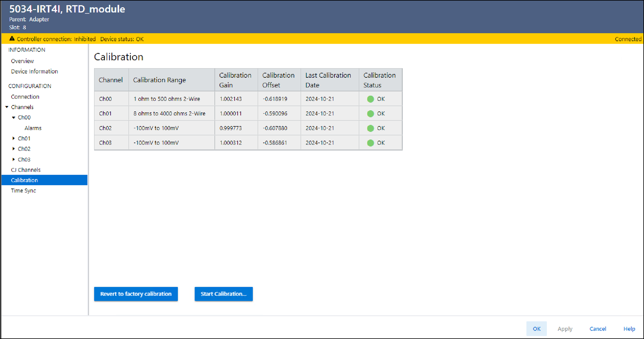Open Device Information in sidebar
644x339 pixels.
tap(35, 71)
